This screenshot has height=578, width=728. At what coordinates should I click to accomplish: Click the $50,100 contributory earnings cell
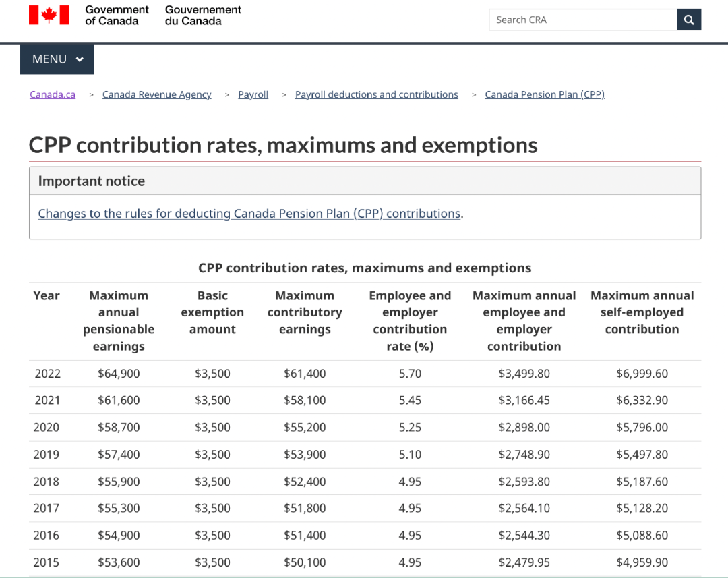pos(305,562)
